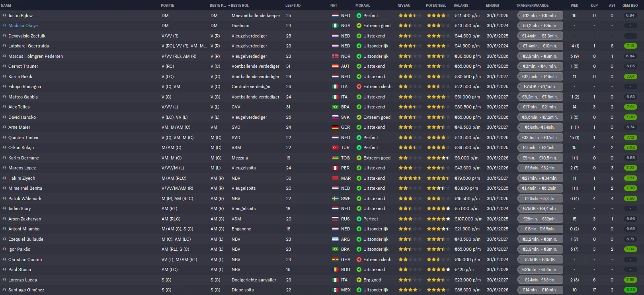This screenshot has height=295, width=644.
Task: Click the yellow morale icon for Lorenzo Lucca
Action: pyautogui.click(x=359, y=280)
